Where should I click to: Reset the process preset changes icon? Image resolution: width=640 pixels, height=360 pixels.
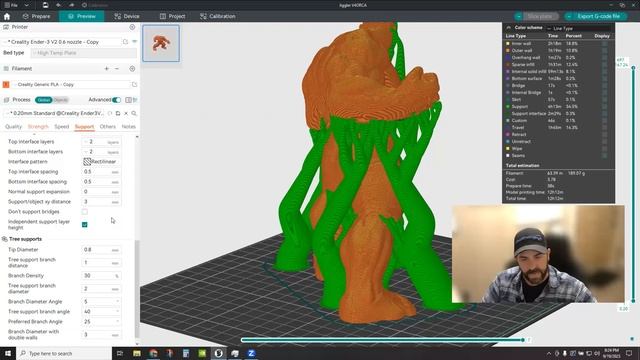coord(110,113)
